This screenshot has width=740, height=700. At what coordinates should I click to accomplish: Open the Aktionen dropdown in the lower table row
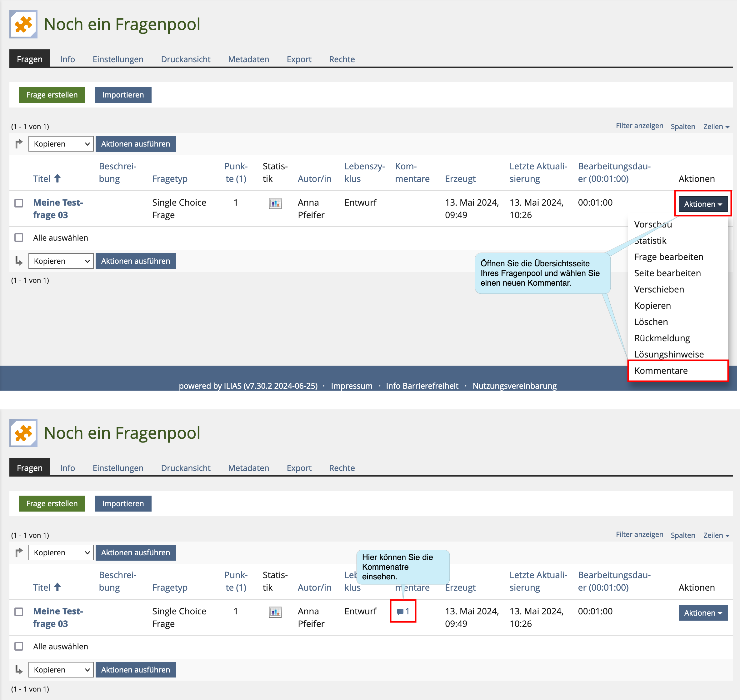tap(703, 613)
